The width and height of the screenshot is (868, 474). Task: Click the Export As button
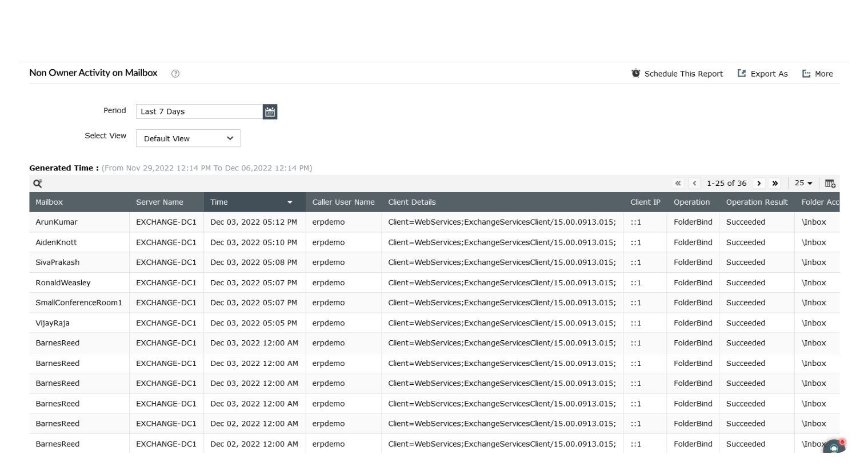pyautogui.click(x=770, y=73)
